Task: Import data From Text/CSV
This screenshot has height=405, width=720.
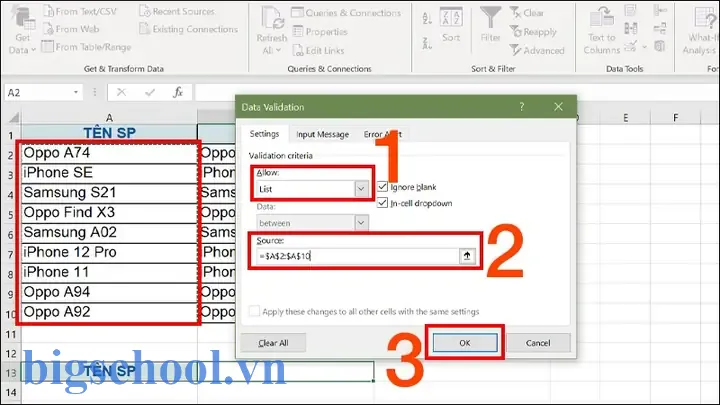Action: click(x=80, y=11)
